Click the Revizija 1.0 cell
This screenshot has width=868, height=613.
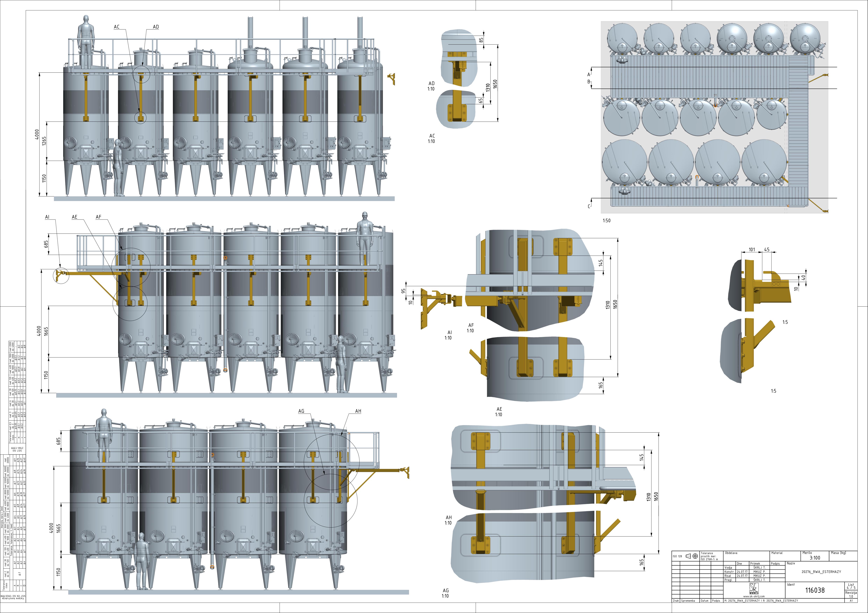point(851,594)
